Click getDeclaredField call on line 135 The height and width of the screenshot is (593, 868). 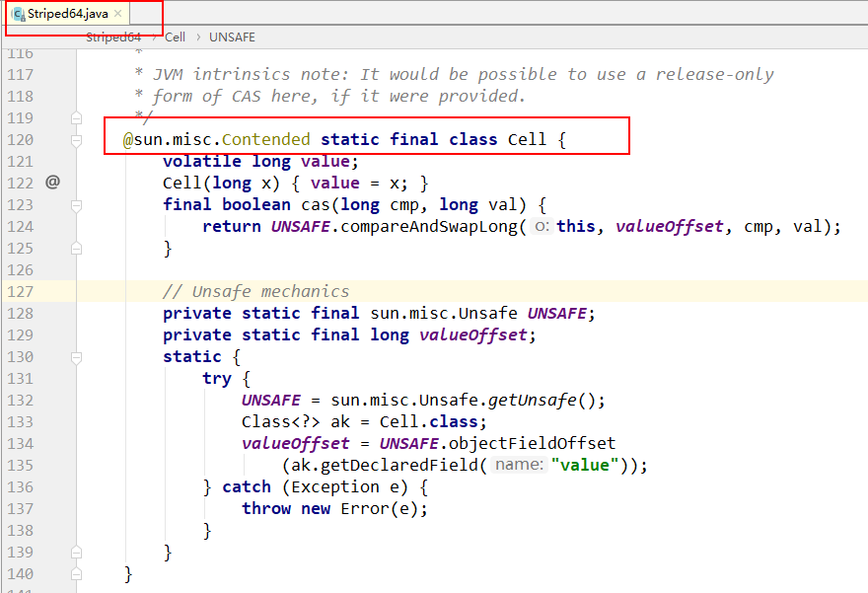[398, 465]
